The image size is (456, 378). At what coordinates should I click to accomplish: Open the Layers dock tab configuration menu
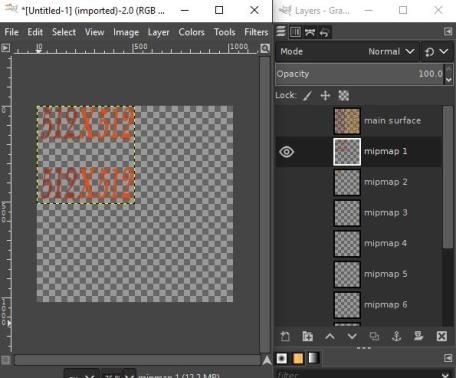click(x=448, y=32)
